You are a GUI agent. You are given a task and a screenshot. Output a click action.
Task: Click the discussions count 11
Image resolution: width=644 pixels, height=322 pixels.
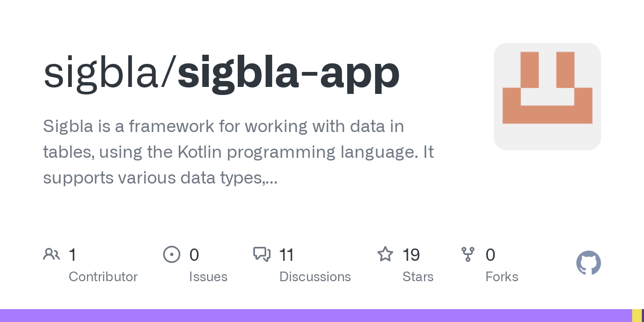(x=287, y=254)
